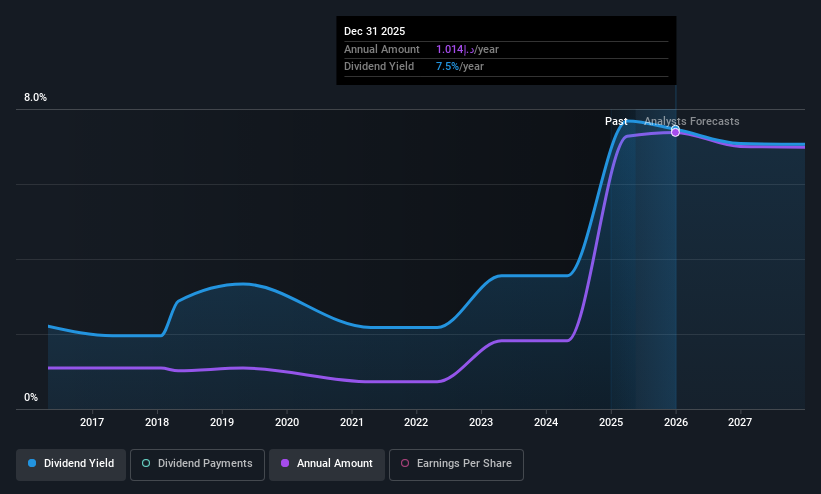Select the Dec 31 2025 data point marker
The width and height of the screenshot is (821, 494).
[x=675, y=132]
